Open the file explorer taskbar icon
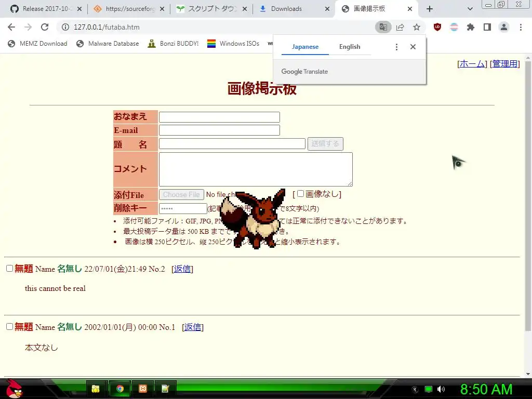Screen dimensions: 532x399 point(96,389)
